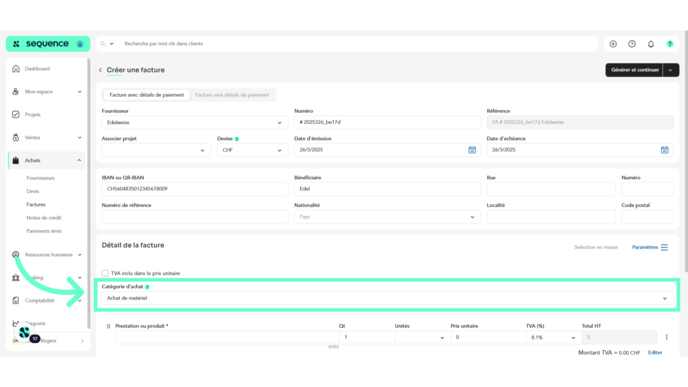Click the Devise info icon

point(237,139)
